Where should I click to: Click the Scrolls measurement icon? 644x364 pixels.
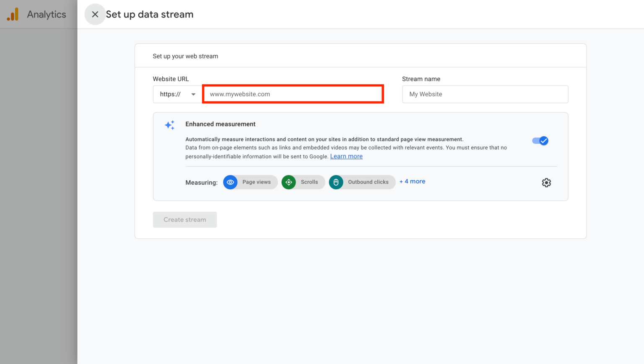pos(288,182)
